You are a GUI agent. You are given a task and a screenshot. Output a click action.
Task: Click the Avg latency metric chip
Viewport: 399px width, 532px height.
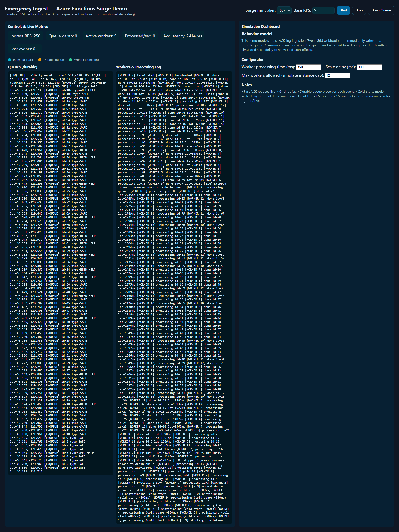tap(182, 36)
